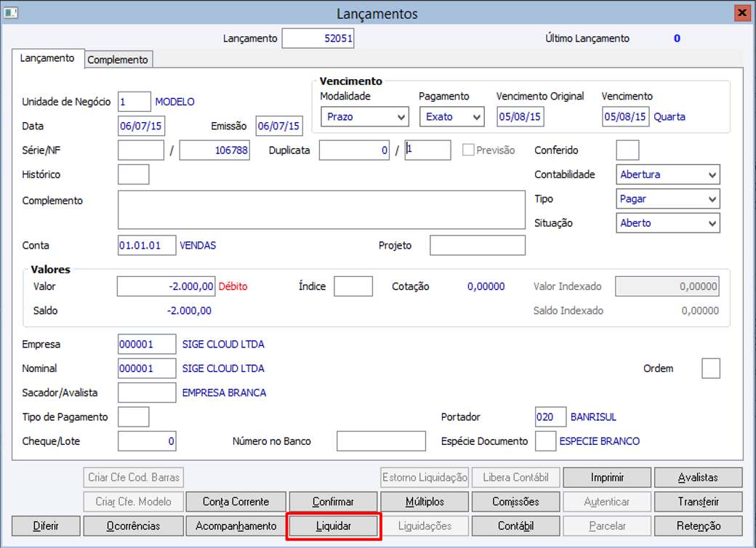Switch to the Lançamento tab

tap(48, 58)
